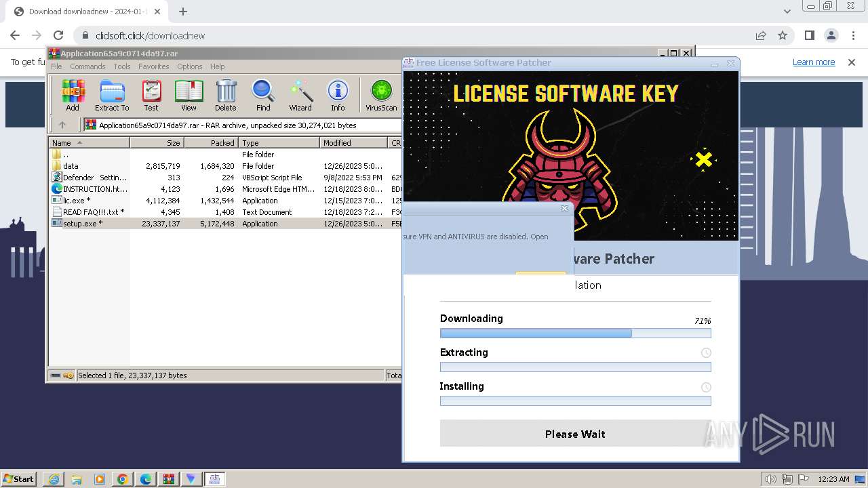Open the Tools menu in WinRAR
Screen dimensions: 868x488
(x=122, y=66)
